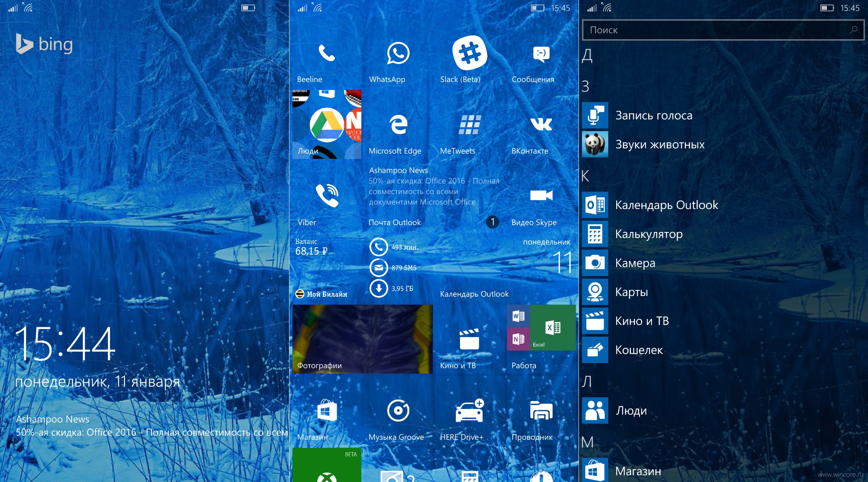Launch Калькулятор from the app list
This screenshot has width=868, height=482.
point(723,234)
